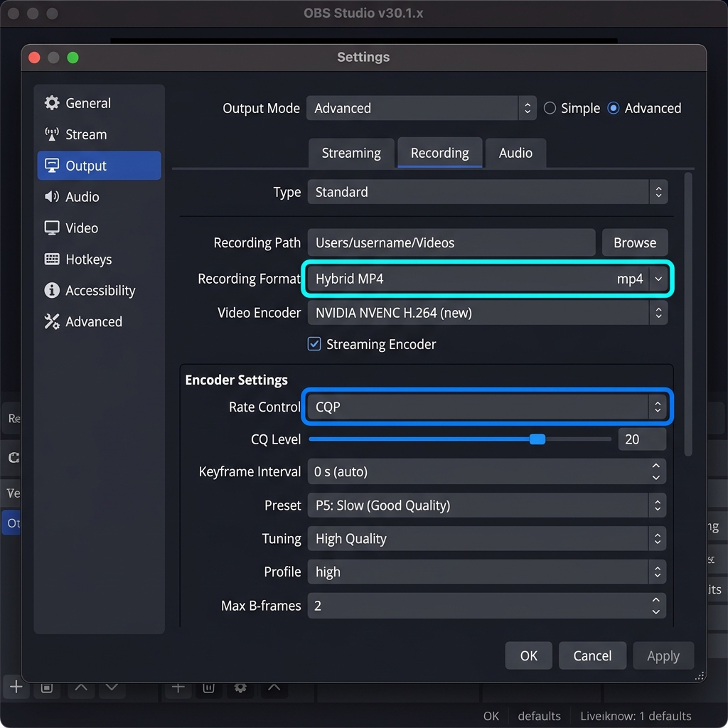Close the Settings dialog with red button
The height and width of the screenshot is (728, 728).
[34, 58]
